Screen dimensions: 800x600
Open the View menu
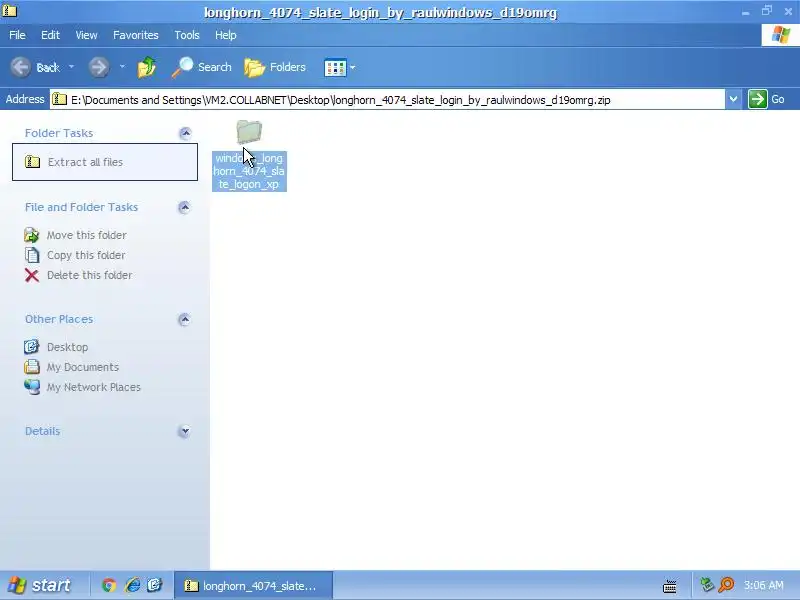86,35
